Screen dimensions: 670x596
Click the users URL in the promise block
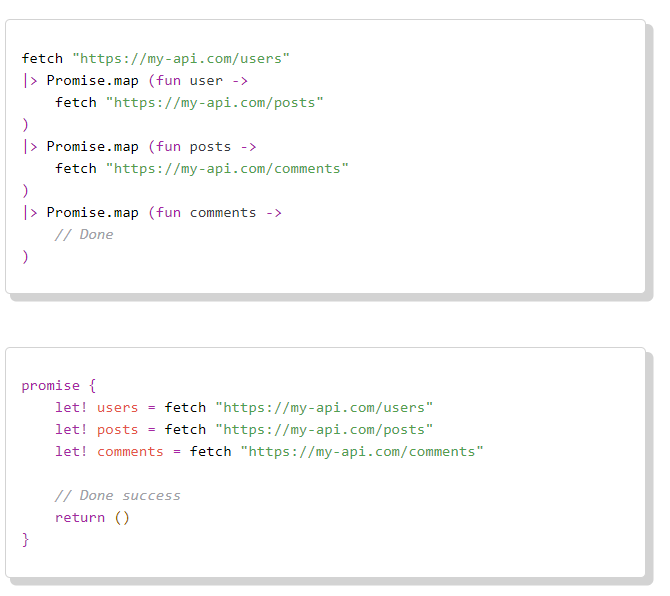(324, 408)
